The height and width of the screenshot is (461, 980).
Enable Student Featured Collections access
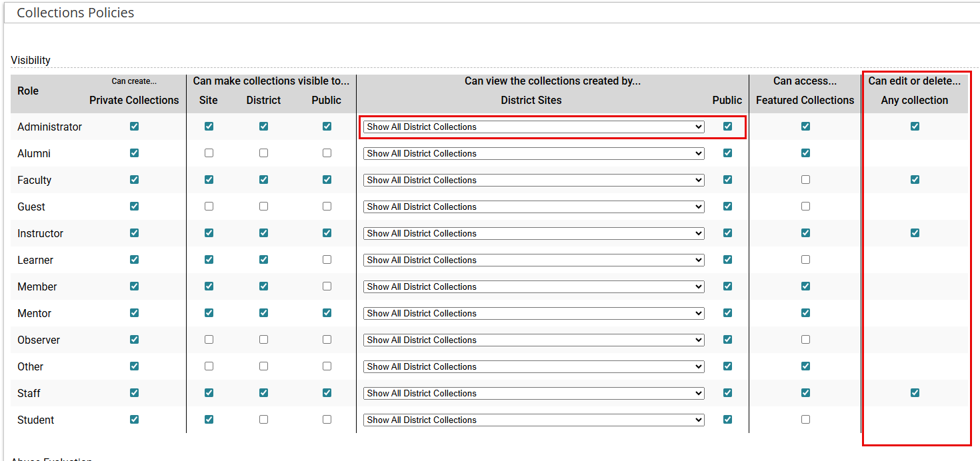point(806,420)
